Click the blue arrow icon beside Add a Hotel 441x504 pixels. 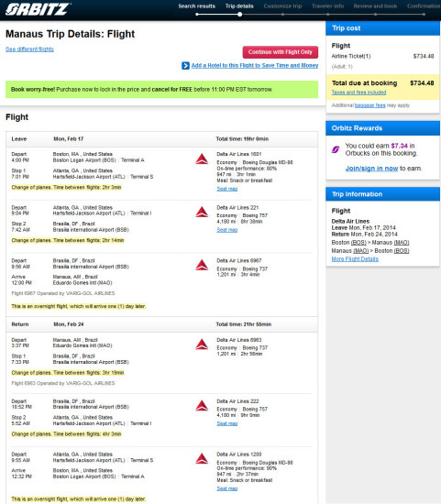click(x=185, y=66)
